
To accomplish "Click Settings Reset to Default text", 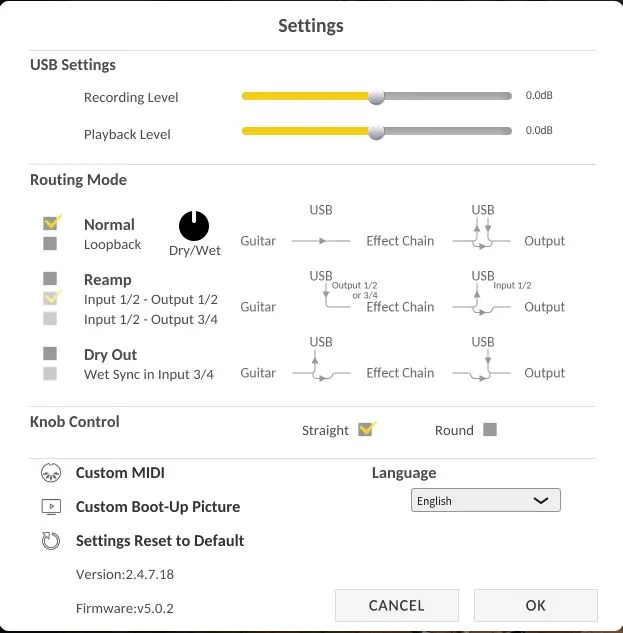I will (160, 541).
